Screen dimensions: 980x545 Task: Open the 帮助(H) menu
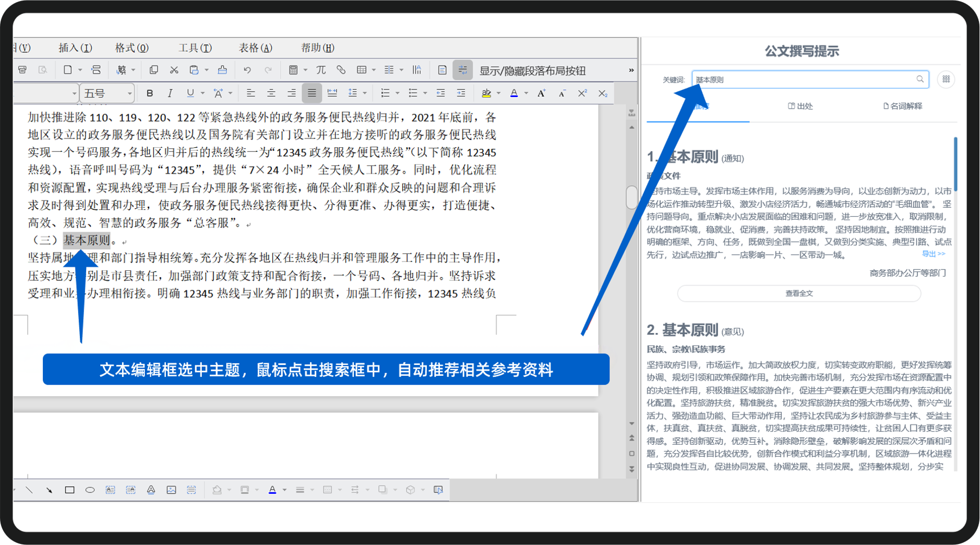click(317, 48)
